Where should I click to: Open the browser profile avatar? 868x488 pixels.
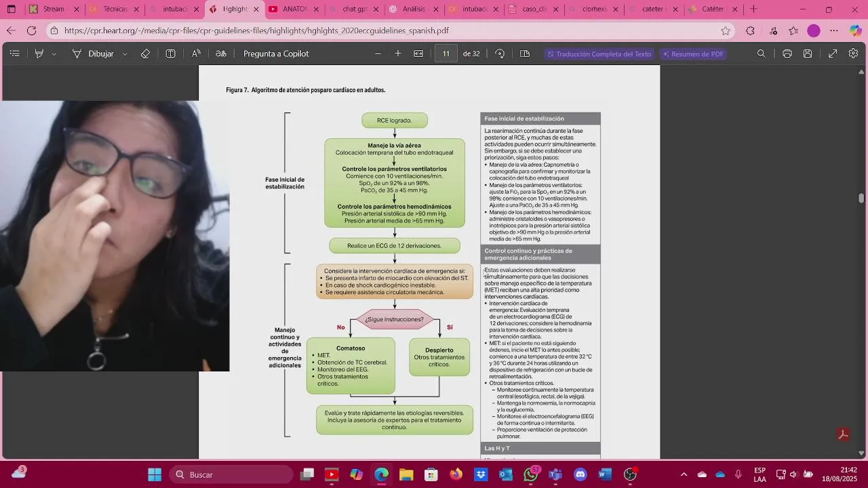[814, 30]
